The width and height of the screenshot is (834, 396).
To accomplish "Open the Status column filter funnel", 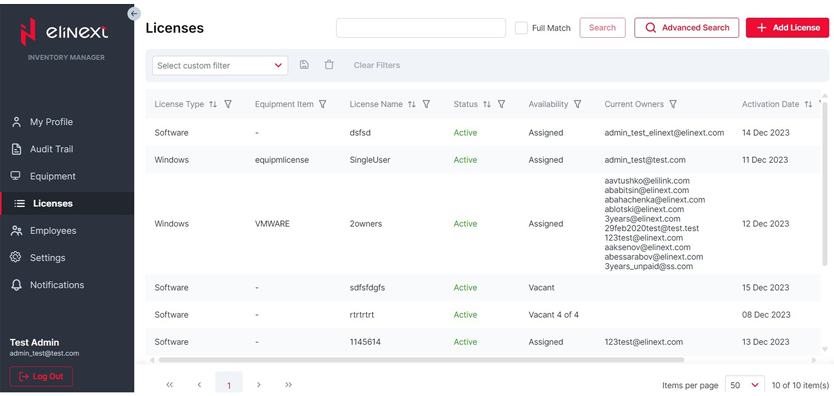I will click(501, 104).
